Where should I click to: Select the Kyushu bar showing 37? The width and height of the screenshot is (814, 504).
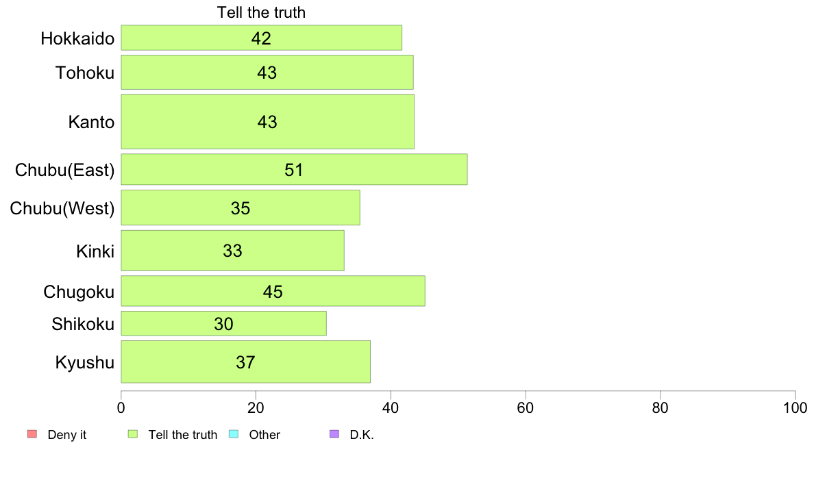tap(245, 362)
